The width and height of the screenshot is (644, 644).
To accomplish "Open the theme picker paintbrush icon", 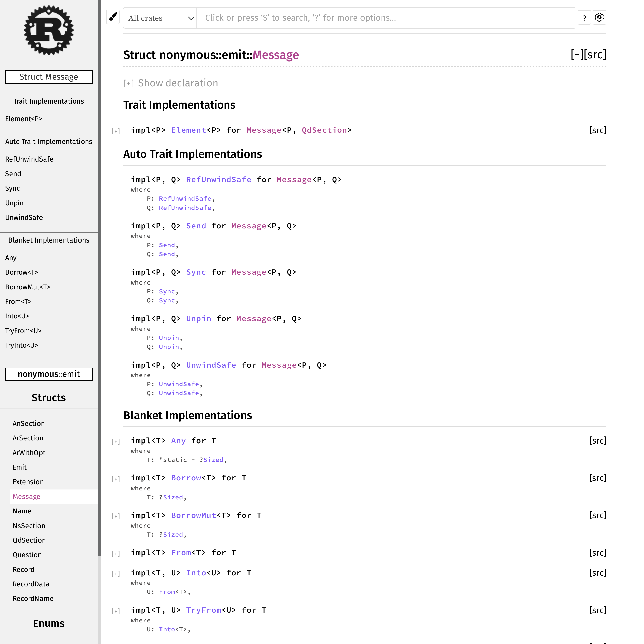I will [x=113, y=17].
